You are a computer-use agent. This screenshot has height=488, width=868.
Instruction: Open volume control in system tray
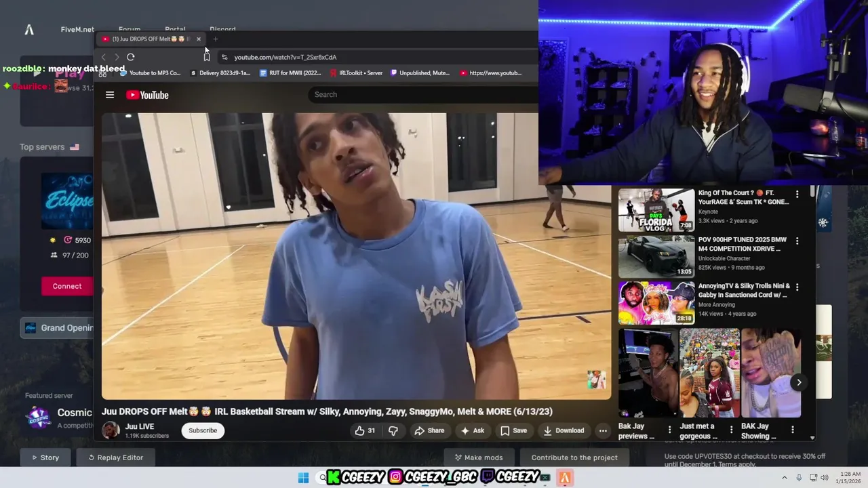(825, 478)
